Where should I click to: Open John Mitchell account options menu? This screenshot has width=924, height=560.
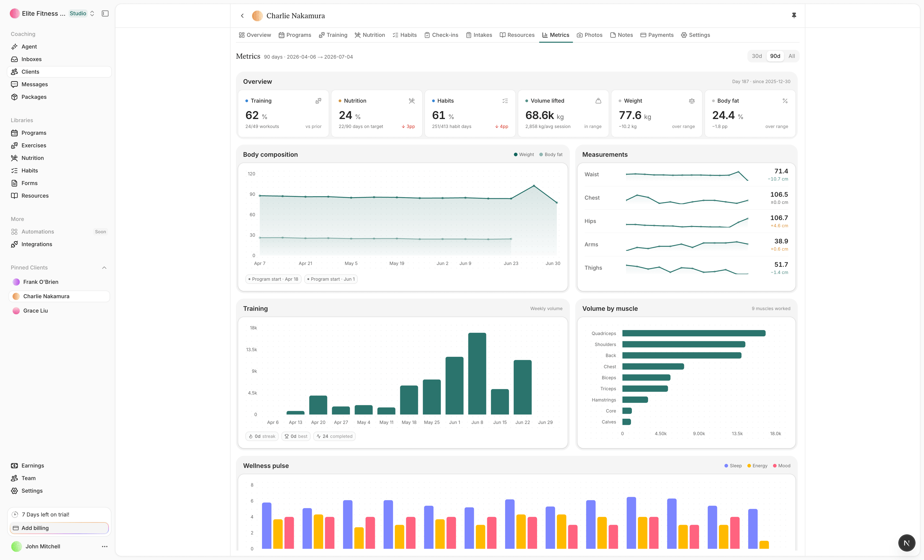pyautogui.click(x=105, y=547)
